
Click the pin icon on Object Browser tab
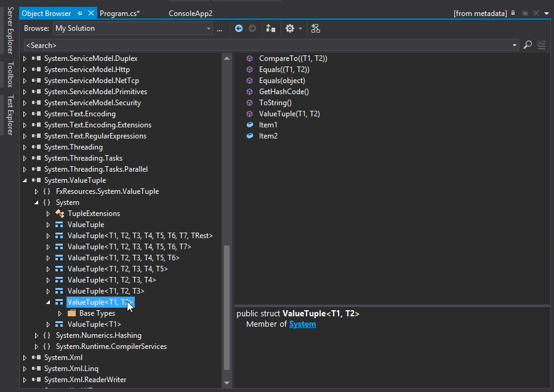pos(80,13)
